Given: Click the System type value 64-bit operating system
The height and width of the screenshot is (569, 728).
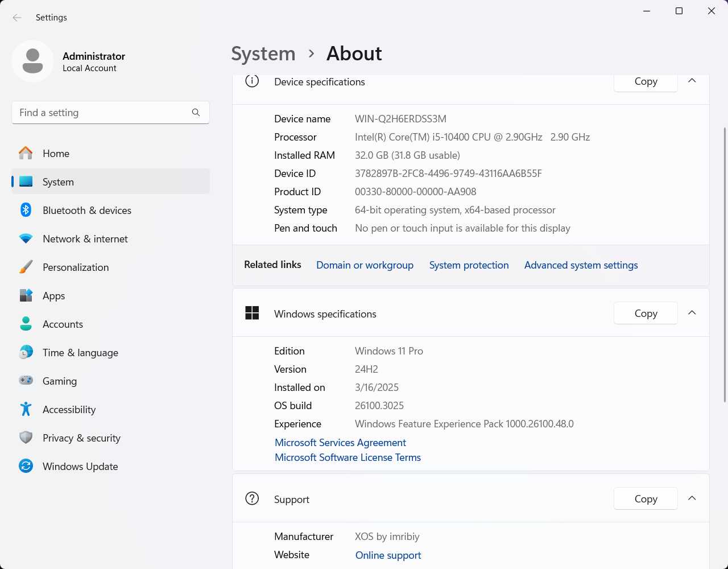Looking at the screenshot, I should coord(455,210).
